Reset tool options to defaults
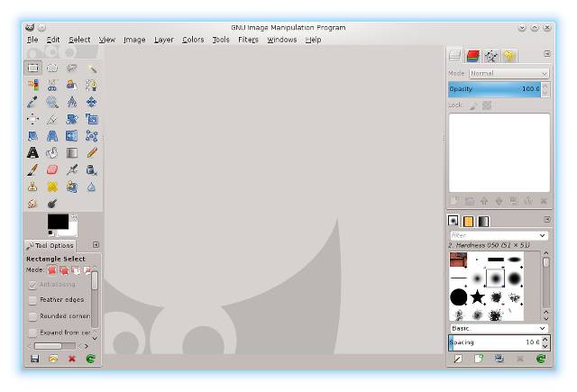The image size is (577, 392). click(x=90, y=359)
